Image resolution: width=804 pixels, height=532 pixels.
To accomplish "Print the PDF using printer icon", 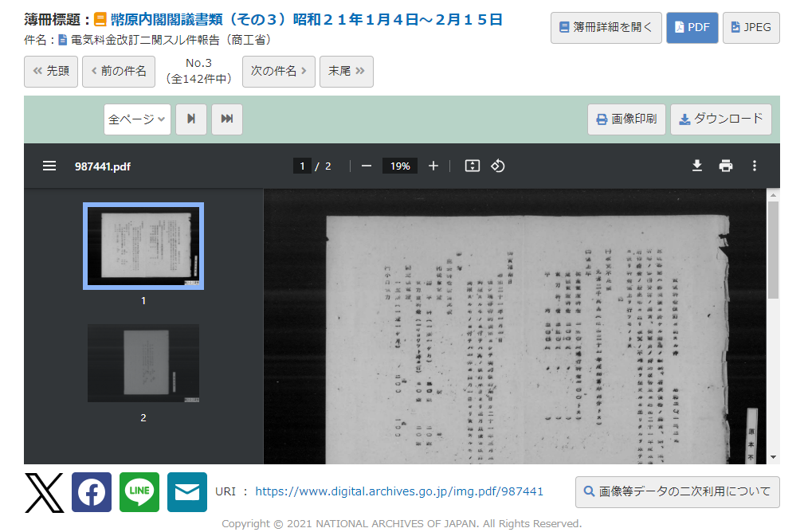I will [x=725, y=166].
